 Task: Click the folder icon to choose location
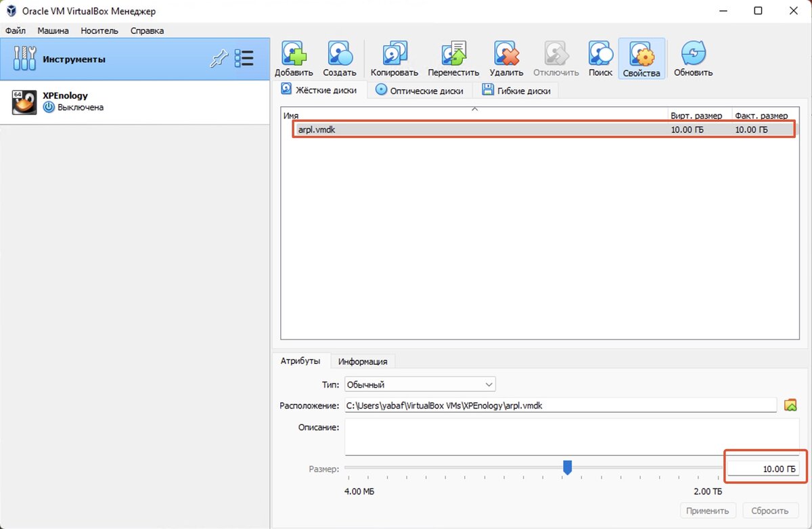click(x=790, y=405)
